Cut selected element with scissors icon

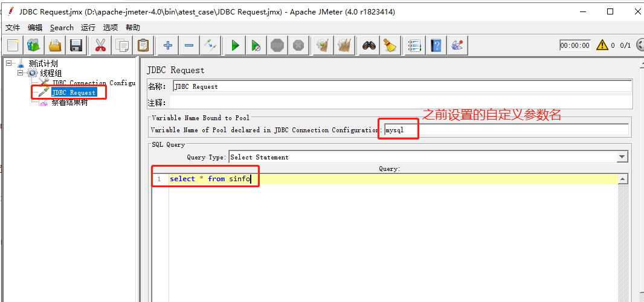[x=100, y=45]
